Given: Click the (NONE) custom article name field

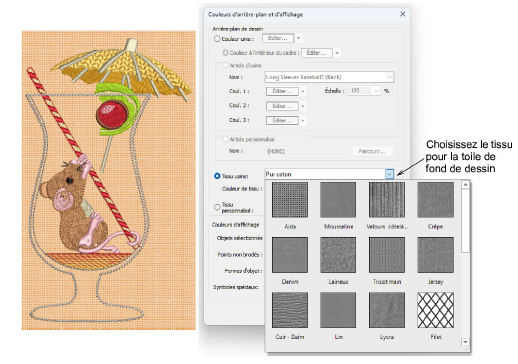Looking at the screenshot, I should coord(306,151).
